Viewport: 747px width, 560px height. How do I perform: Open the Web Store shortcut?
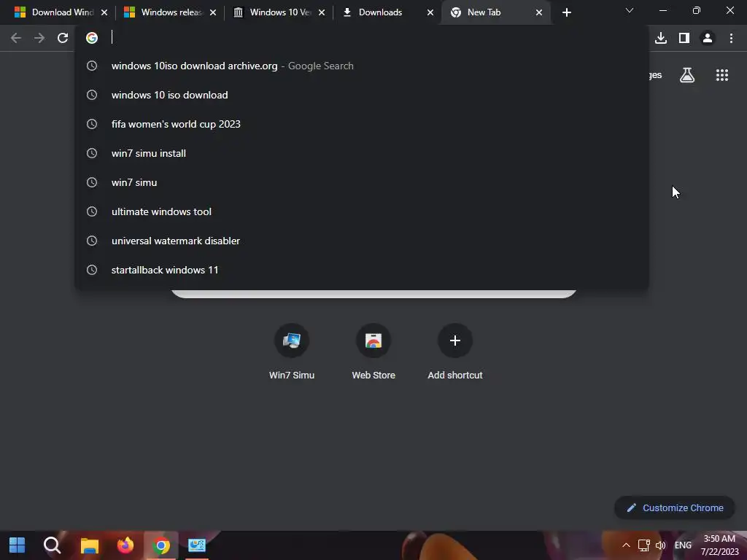(x=373, y=351)
